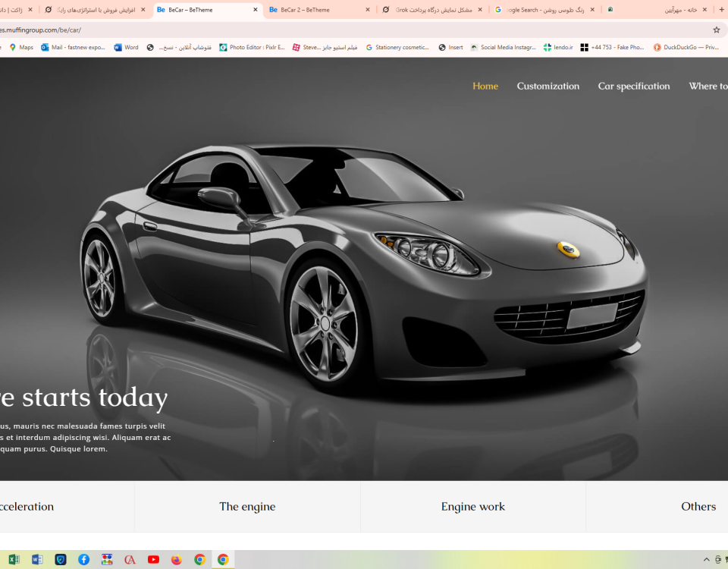Click the Engine work section
The image size is (728, 569).
(x=472, y=507)
